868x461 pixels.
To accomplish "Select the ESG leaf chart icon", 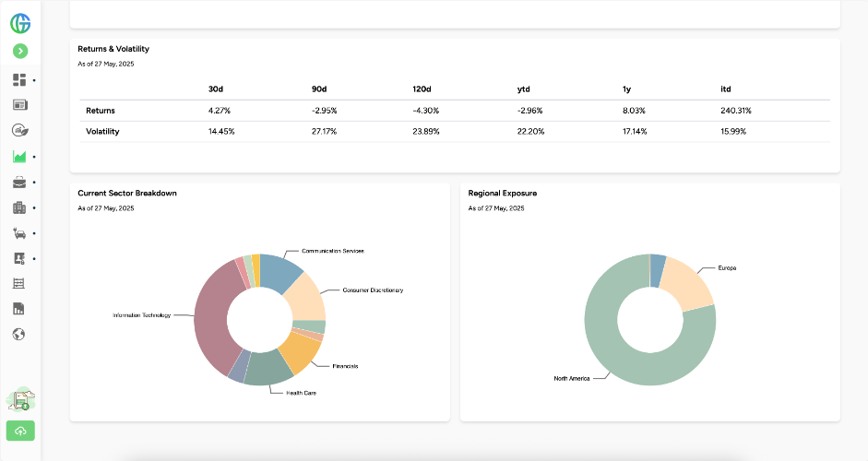I will pyautogui.click(x=19, y=131).
